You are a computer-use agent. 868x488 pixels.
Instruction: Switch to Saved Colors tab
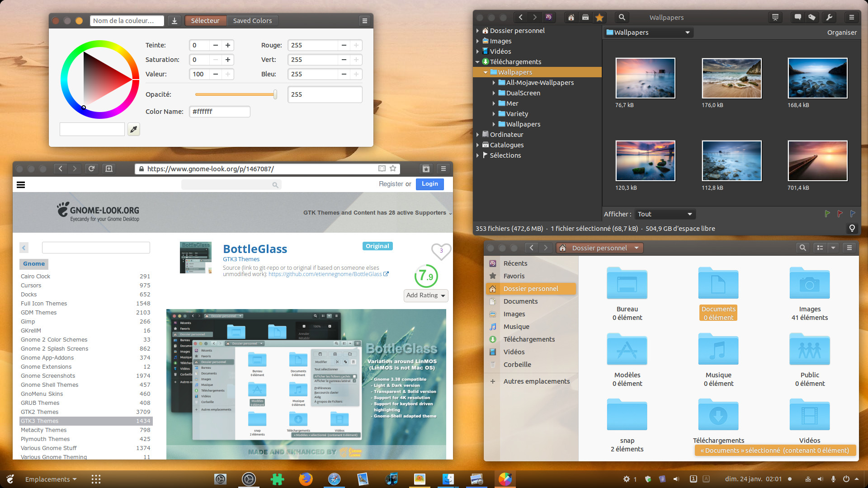(252, 21)
